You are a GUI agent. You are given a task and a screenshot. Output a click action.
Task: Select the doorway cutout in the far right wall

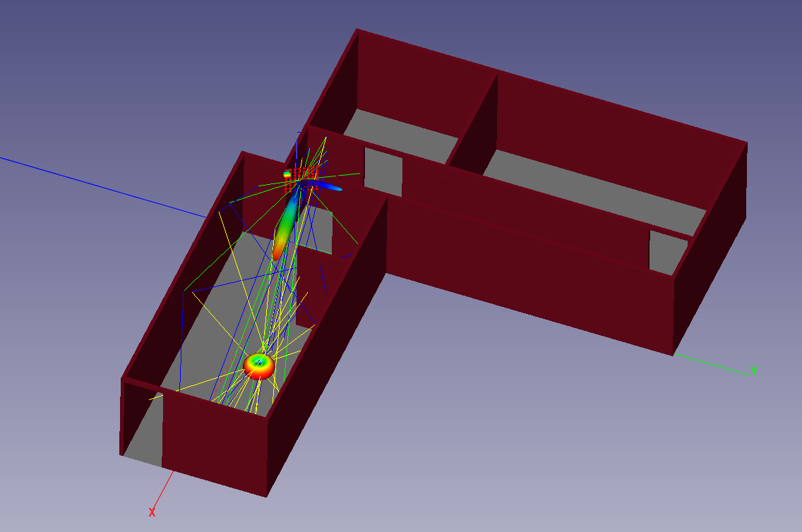coord(664,251)
